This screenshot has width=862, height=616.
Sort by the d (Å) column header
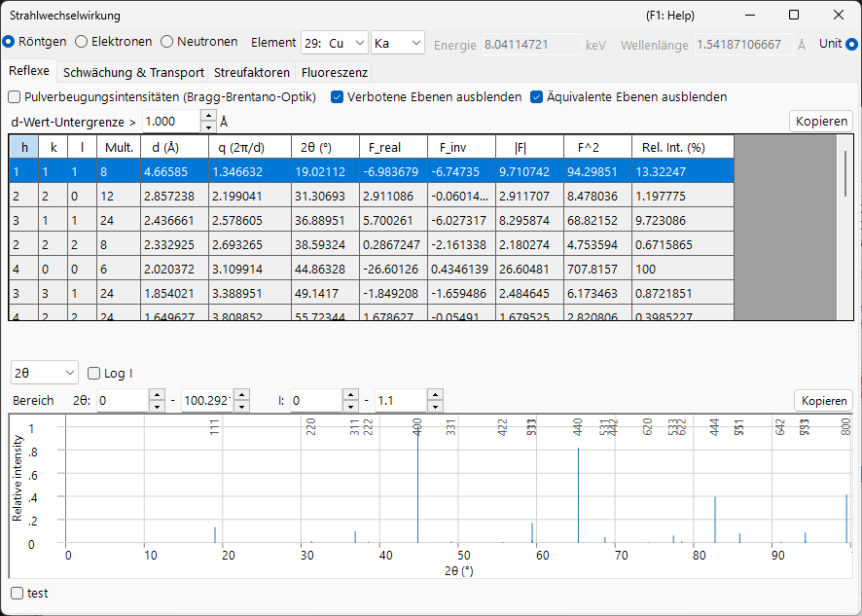pyautogui.click(x=175, y=147)
